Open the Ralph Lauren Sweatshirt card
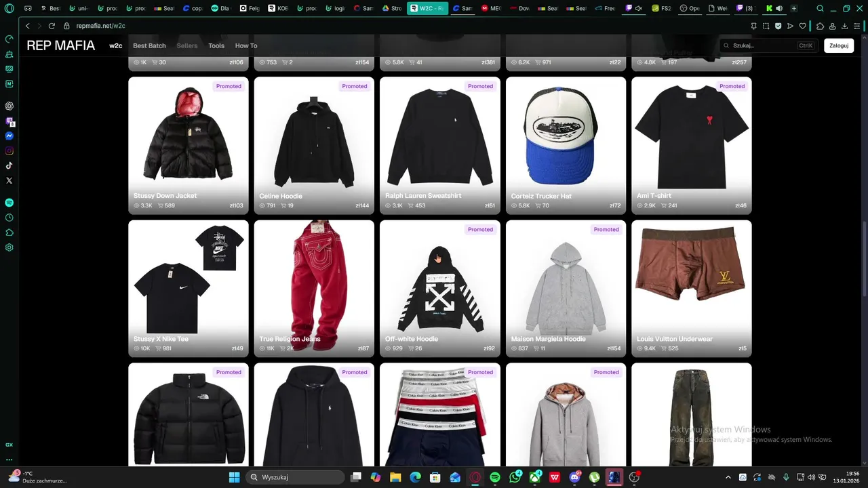 point(440,146)
